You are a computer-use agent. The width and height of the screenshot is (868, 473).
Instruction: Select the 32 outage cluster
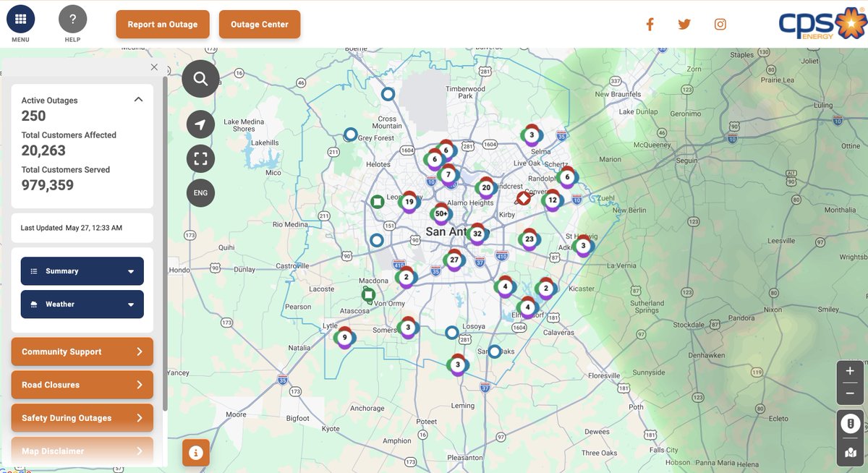click(x=477, y=234)
